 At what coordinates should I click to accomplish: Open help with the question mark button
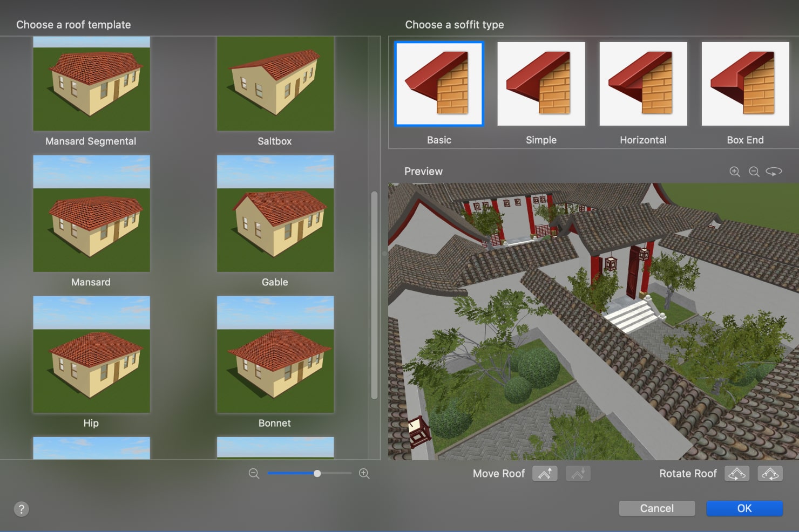click(x=22, y=509)
